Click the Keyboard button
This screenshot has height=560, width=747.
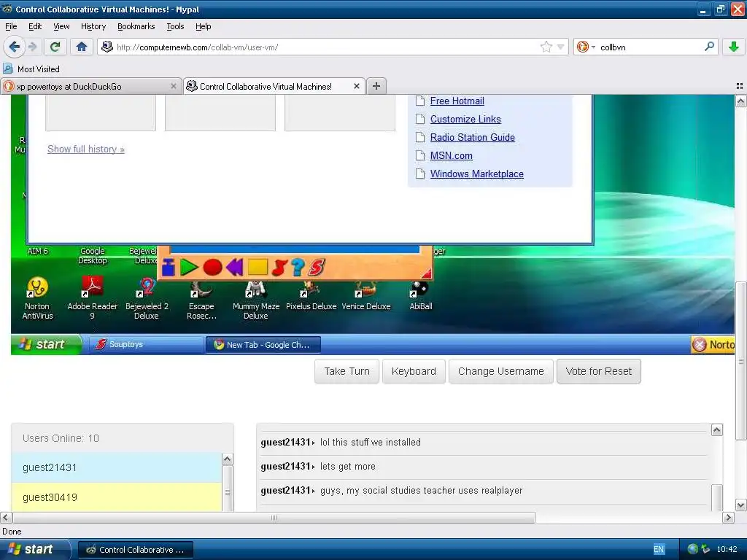[414, 371]
